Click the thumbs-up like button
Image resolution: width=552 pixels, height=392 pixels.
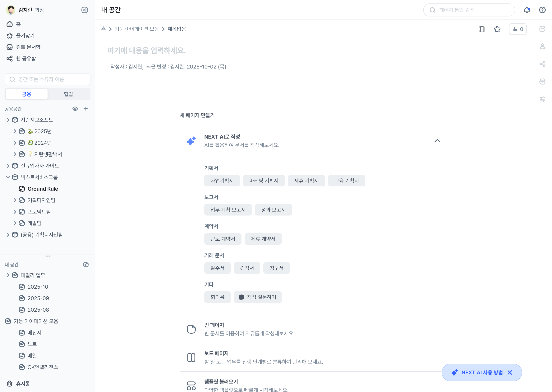518,29
